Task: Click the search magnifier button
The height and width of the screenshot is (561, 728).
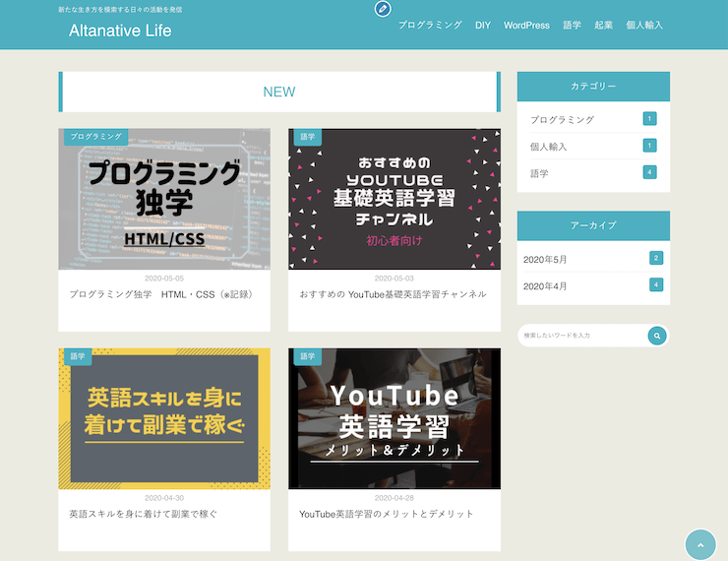Action: [657, 336]
